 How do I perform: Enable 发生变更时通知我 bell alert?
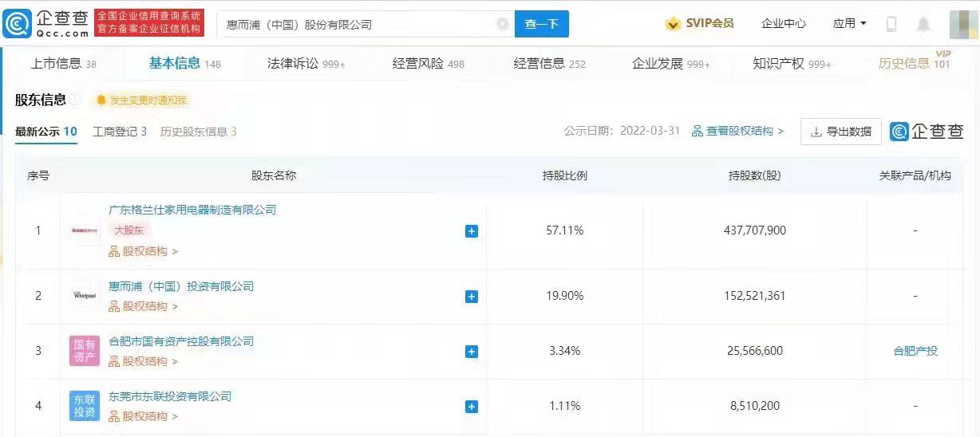point(141,100)
